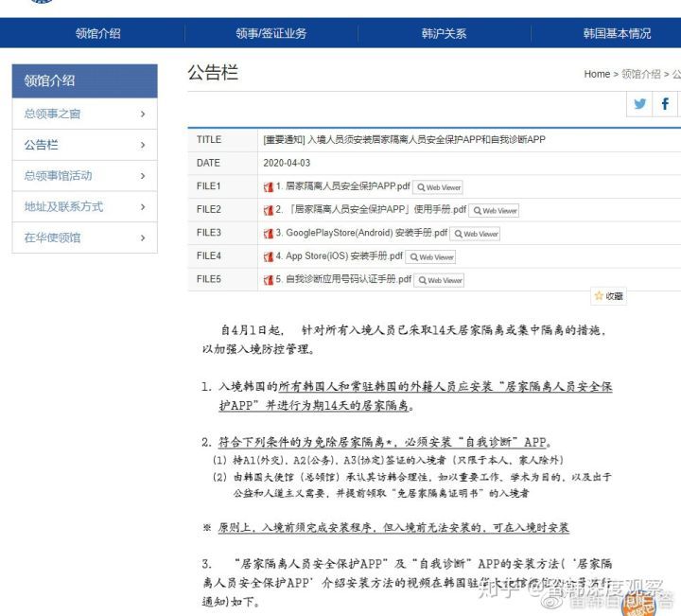Screen dimensions: 681x616
Task: Download 4. App Store(iOS) 安装手册.pdf
Action: [340, 256]
